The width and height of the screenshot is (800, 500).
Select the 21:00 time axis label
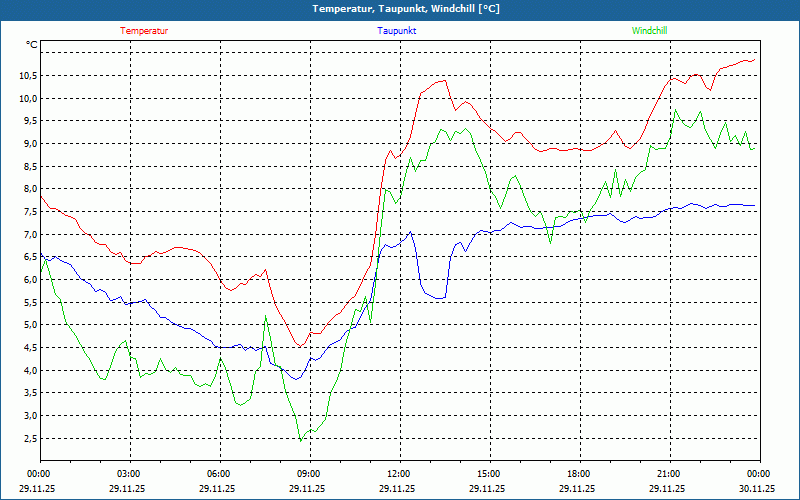click(x=668, y=474)
